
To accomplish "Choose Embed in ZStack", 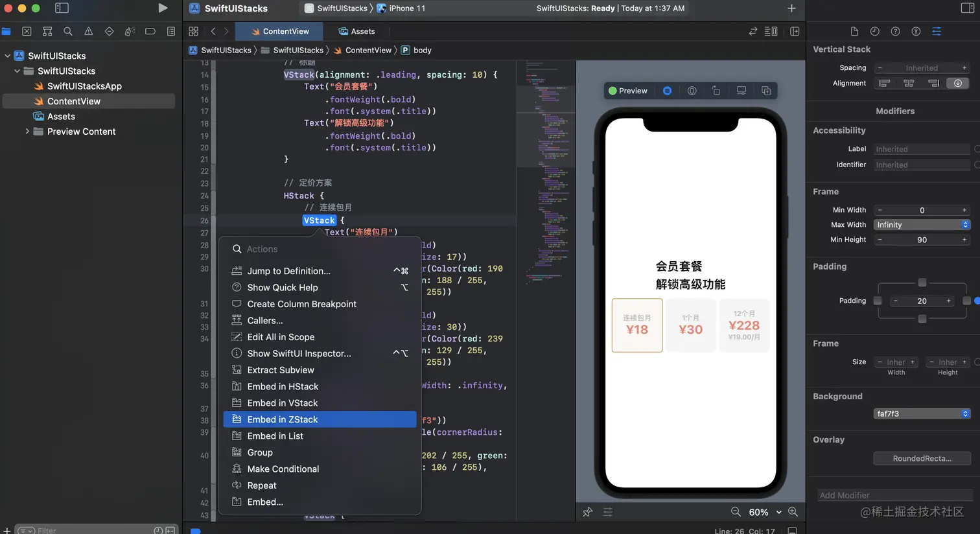I will (x=320, y=419).
